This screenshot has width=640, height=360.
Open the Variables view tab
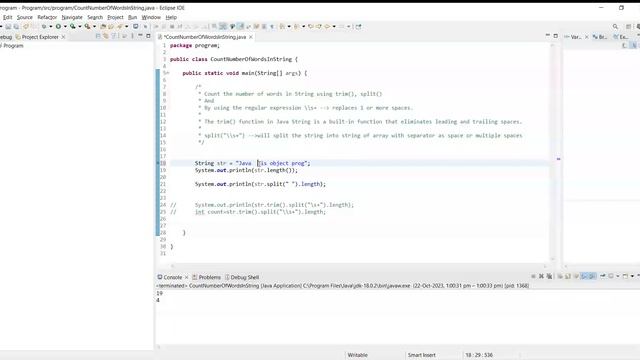pos(573,37)
